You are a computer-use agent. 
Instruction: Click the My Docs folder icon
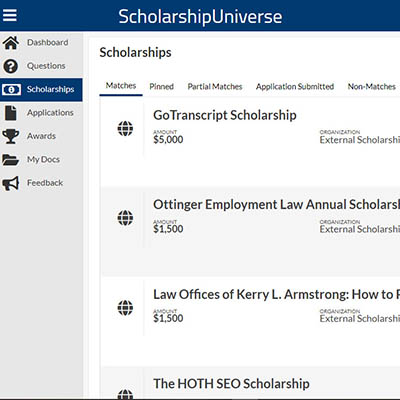coord(10,160)
